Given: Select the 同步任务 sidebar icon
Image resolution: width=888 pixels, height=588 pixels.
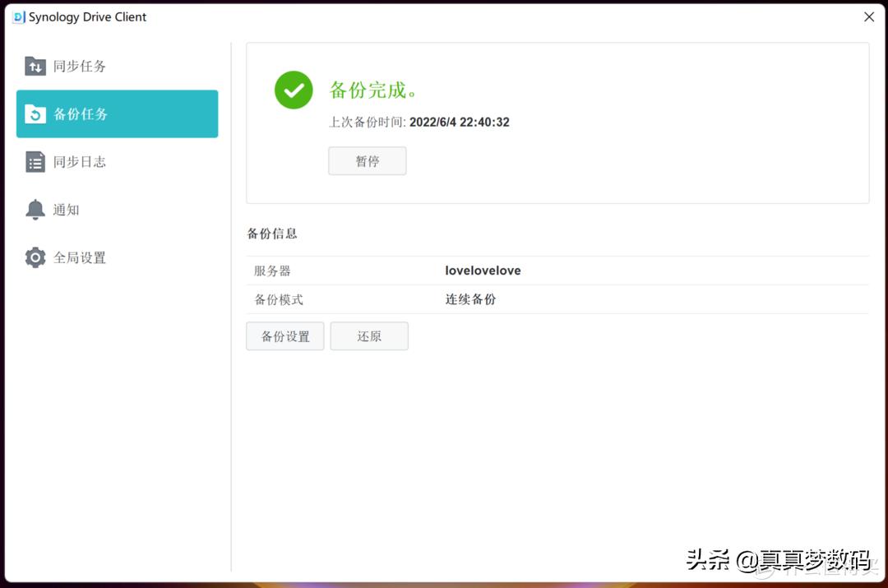Looking at the screenshot, I should pos(35,66).
